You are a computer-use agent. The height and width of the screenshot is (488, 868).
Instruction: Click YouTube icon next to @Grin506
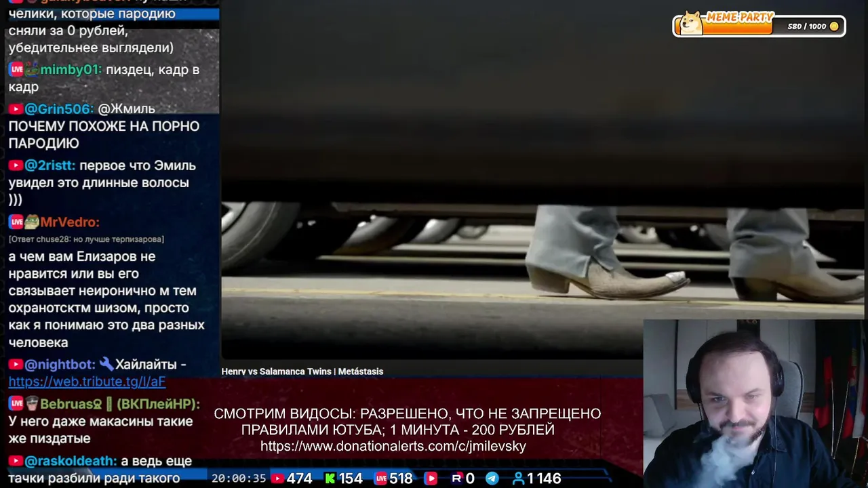coord(16,109)
